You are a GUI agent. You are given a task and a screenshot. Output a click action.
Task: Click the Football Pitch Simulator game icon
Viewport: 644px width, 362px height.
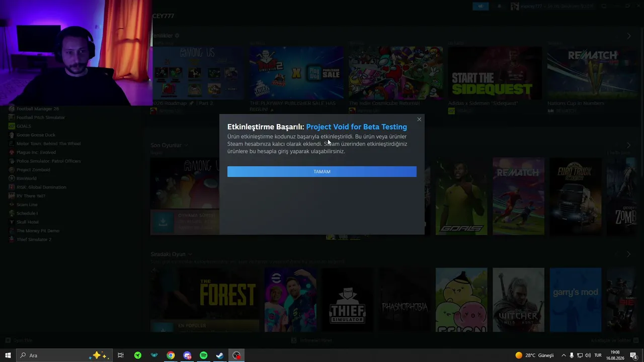[12, 117]
